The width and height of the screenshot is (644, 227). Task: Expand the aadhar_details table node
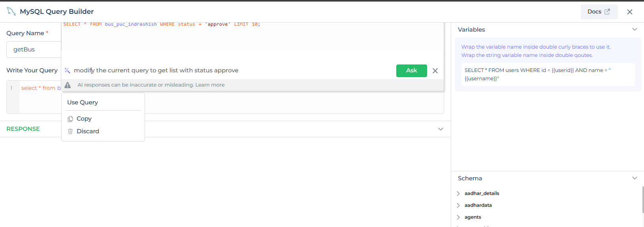[x=458, y=193]
